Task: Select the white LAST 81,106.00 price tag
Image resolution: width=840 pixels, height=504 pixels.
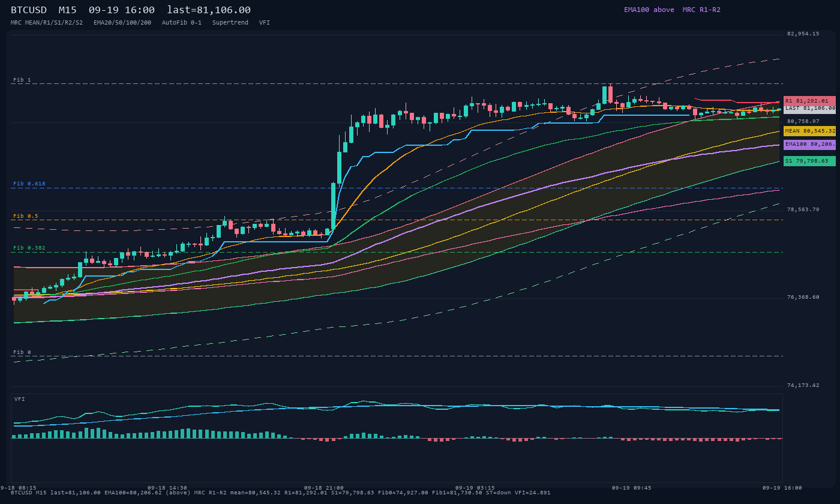Action: (809, 109)
